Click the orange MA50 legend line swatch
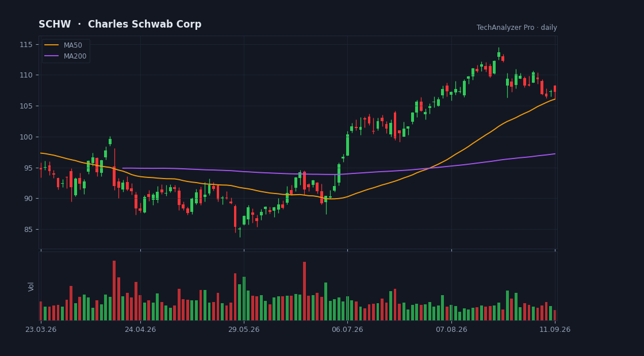 tap(51, 45)
